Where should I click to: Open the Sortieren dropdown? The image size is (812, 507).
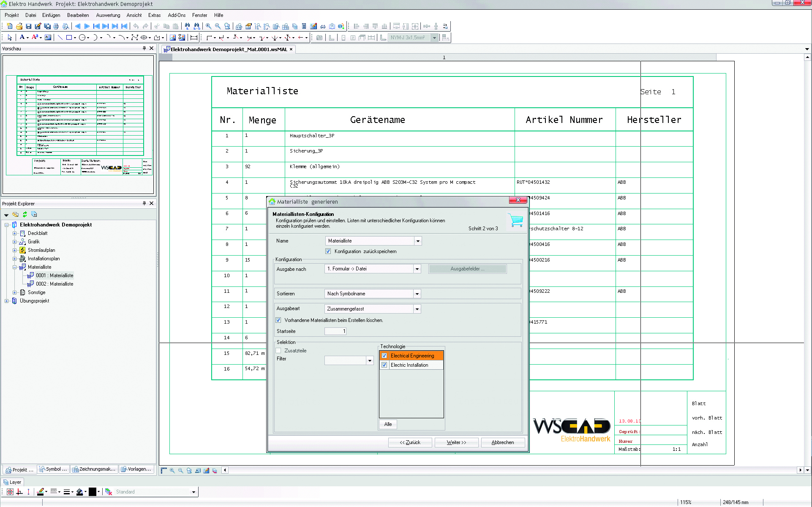417,294
